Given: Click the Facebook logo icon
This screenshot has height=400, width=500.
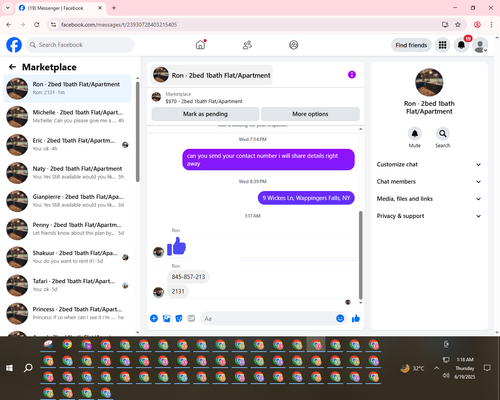Looking at the screenshot, I should pos(14,45).
